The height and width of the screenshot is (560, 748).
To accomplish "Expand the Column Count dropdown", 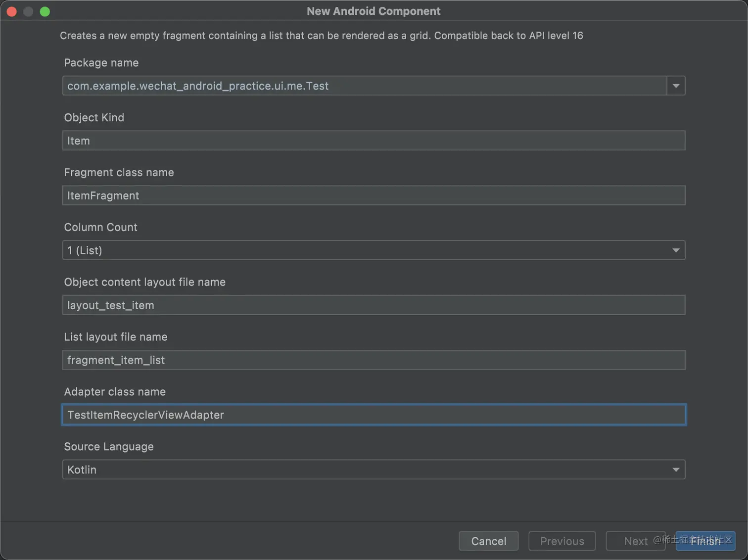I will tap(374, 250).
